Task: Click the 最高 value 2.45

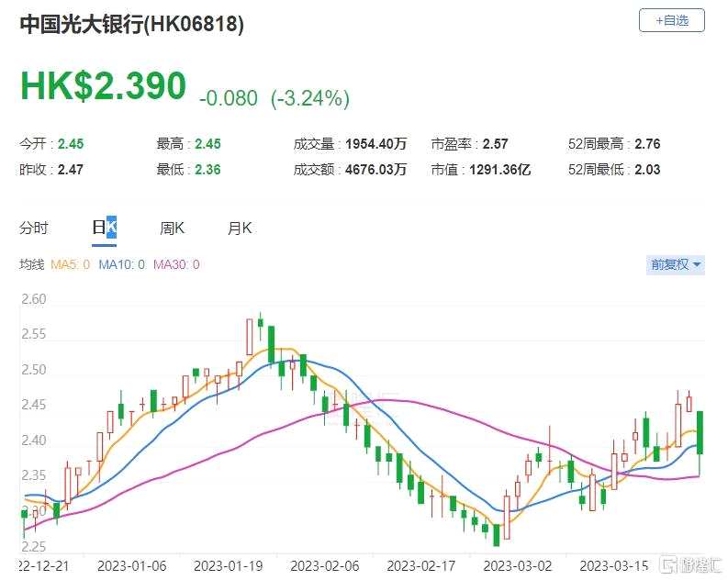Action: coord(207,144)
